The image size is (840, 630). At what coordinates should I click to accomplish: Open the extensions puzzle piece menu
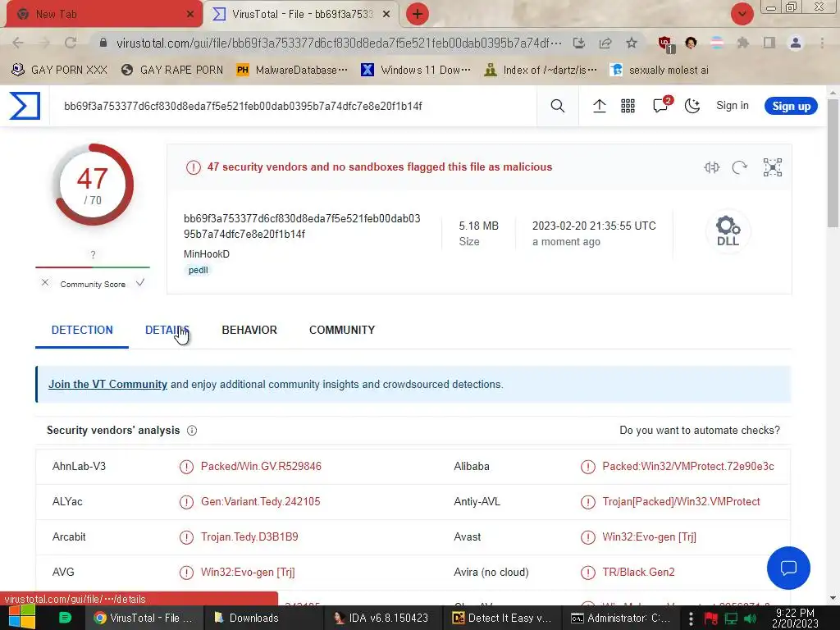click(x=742, y=43)
